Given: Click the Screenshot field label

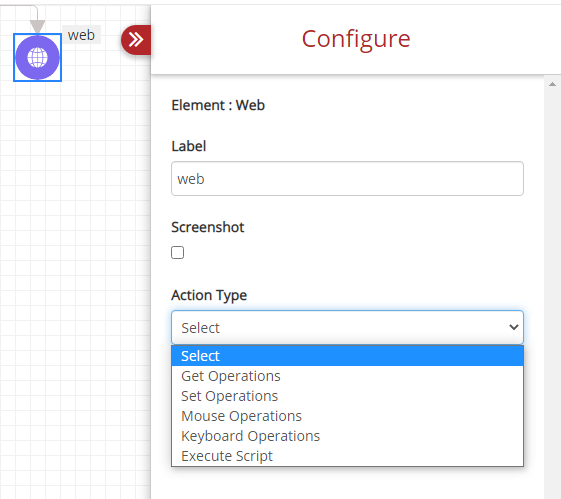Looking at the screenshot, I should [x=208, y=227].
